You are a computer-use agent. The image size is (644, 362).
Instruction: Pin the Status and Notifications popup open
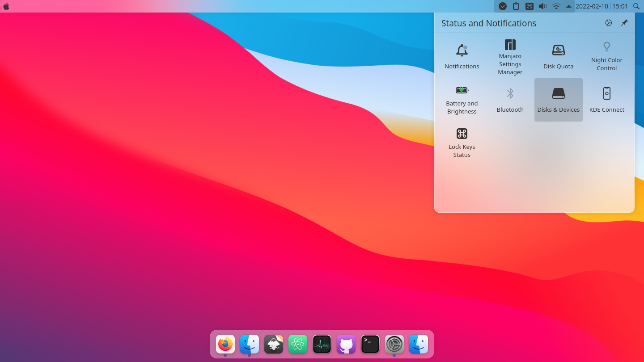[x=624, y=23]
